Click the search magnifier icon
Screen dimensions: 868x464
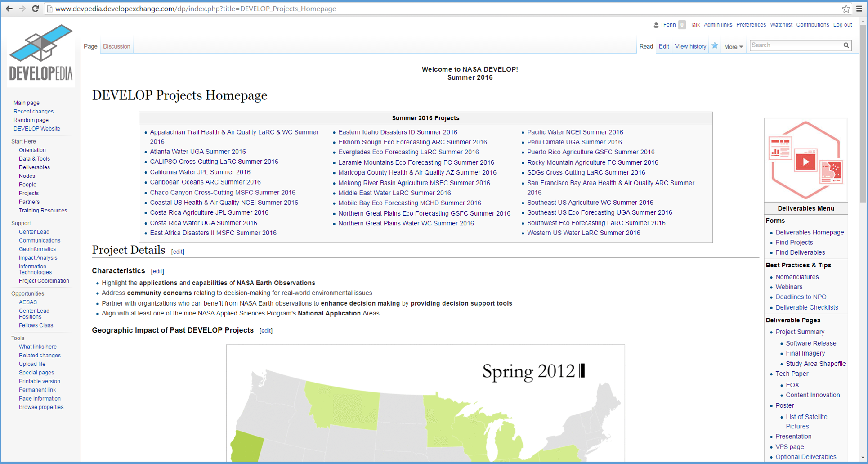click(x=846, y=45)
